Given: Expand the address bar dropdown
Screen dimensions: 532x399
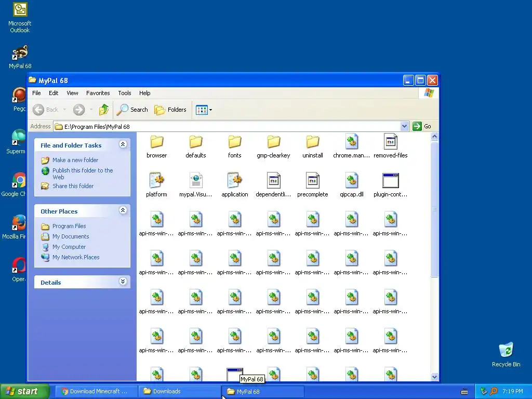Looking at the screenshot, I should (404, 126).
